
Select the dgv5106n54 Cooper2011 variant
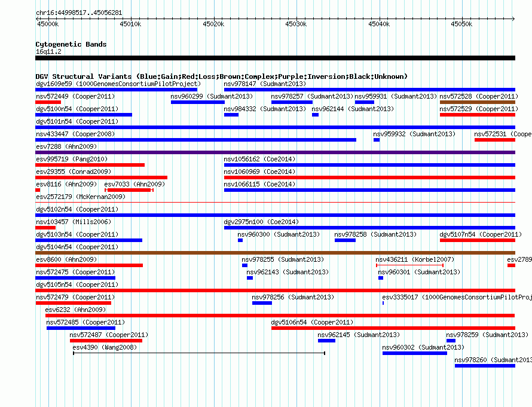tap(312, 322)
